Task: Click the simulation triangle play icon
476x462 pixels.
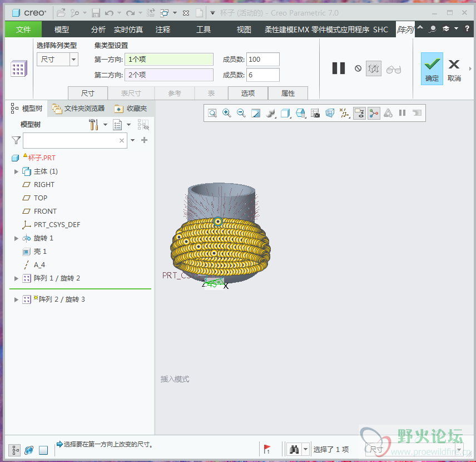Action: 388,114
